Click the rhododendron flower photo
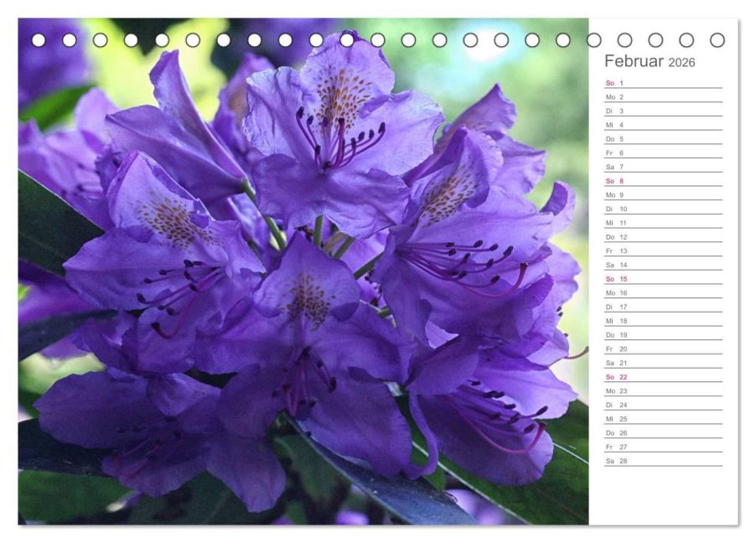Image resolution: width=756 pixels, height=543 pixels. [303, 271]
